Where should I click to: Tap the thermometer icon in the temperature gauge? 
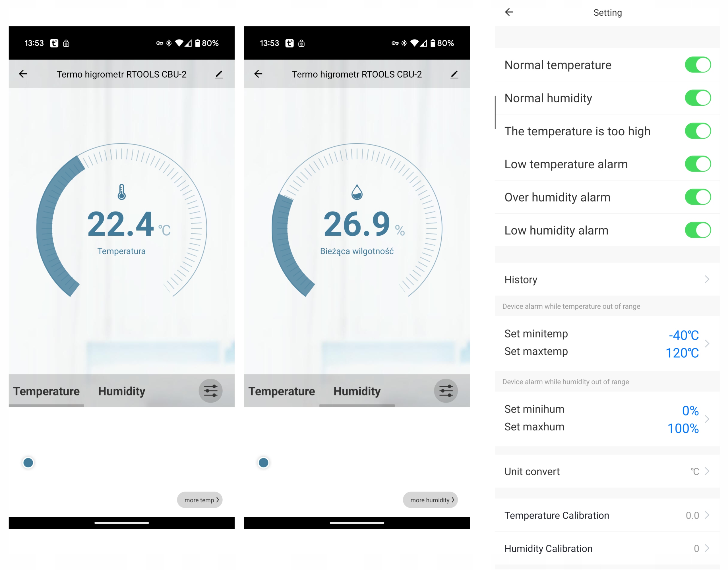coord(121,192)
